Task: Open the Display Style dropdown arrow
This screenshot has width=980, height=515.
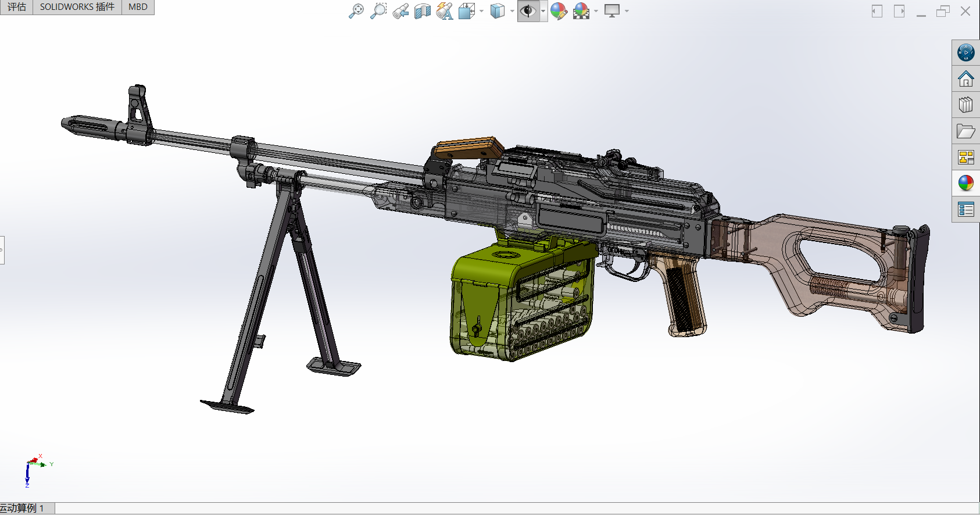Action: coord(512,11)
